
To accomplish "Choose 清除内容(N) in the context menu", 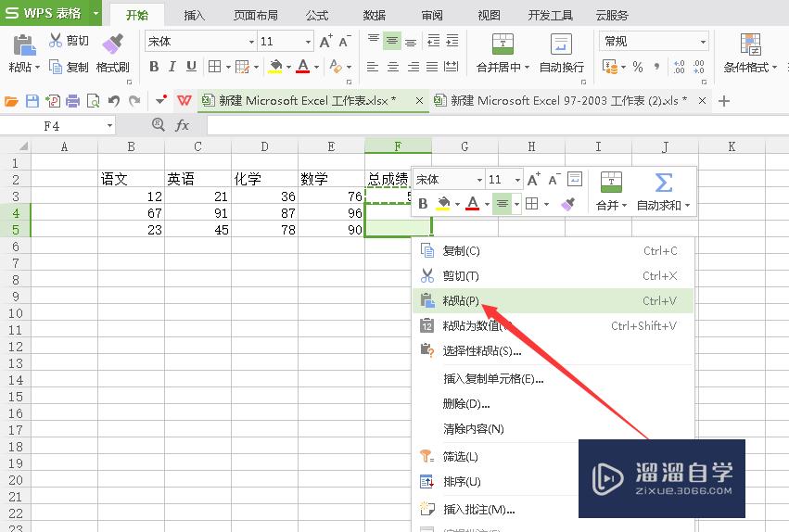I will coord(553,428).
